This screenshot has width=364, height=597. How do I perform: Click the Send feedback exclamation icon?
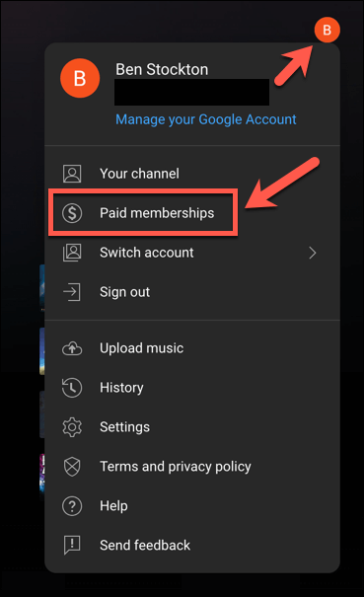tap(72, 546)
